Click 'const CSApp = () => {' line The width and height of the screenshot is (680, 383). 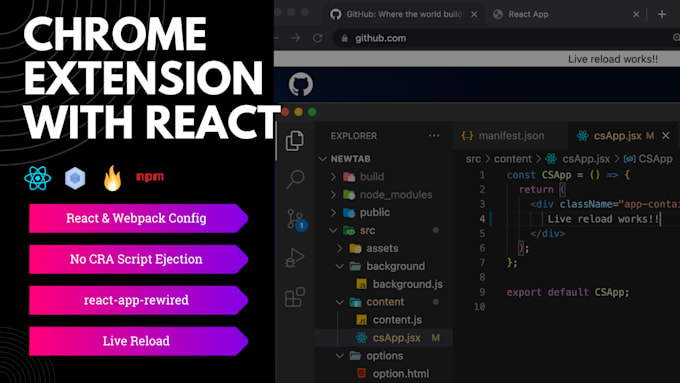[568, 175]
